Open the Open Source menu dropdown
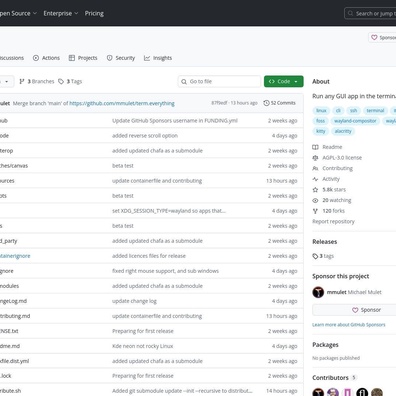Viewport: 396px width, 396px height. [17, 13]
